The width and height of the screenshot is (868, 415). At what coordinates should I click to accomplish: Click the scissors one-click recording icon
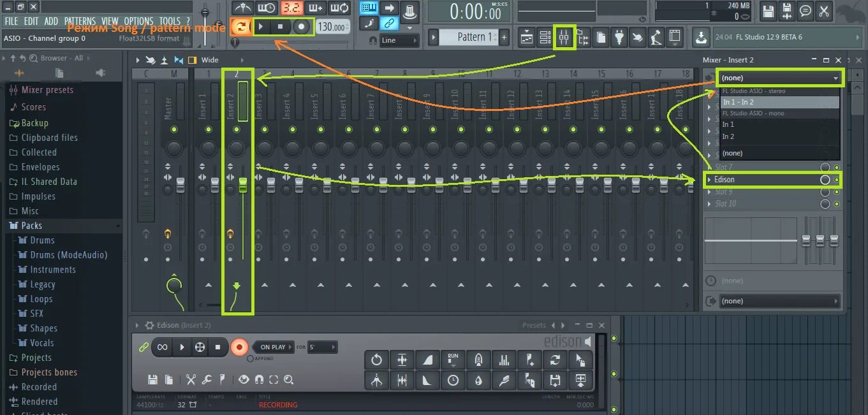(824, 10)
